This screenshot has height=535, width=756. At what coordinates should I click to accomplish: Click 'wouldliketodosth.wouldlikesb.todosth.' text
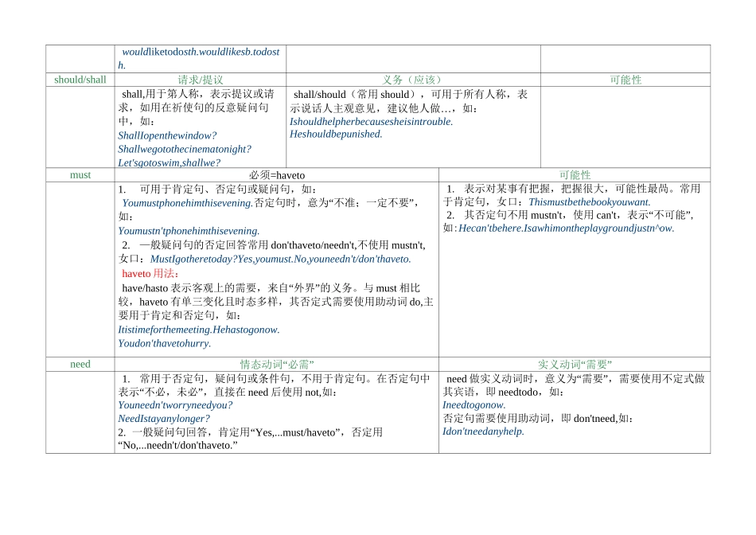pos(199,58)
